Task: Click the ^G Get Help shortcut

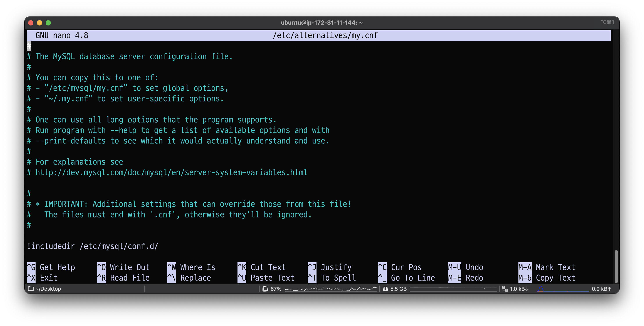Action: coord(51,267)
